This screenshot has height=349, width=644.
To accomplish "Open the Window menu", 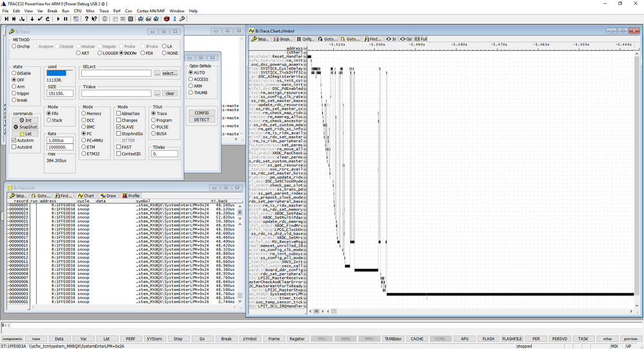I will tap(177, 11).
